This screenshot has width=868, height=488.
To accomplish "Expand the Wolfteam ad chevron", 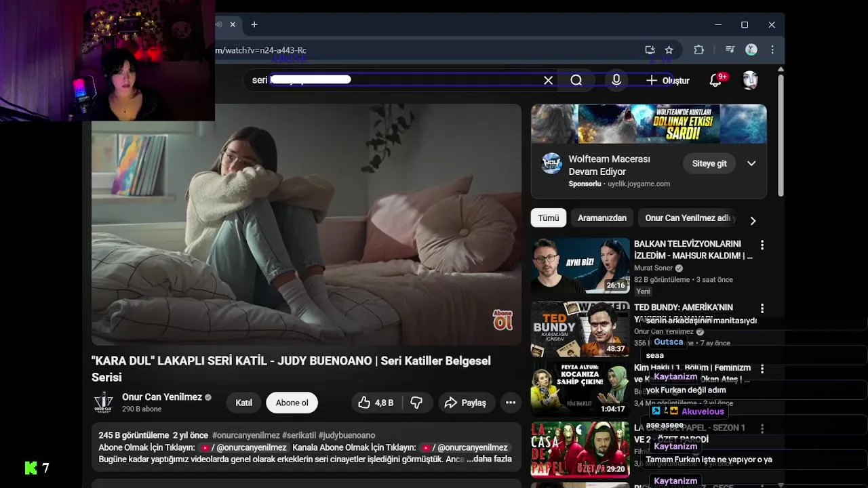I will 751,163.
